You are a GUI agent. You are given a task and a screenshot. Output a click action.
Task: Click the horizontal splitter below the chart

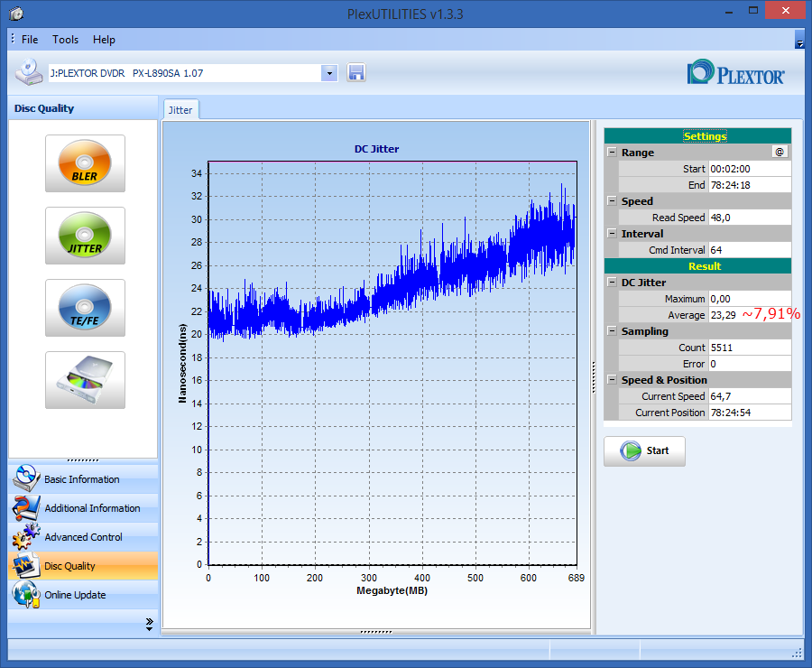376,632
